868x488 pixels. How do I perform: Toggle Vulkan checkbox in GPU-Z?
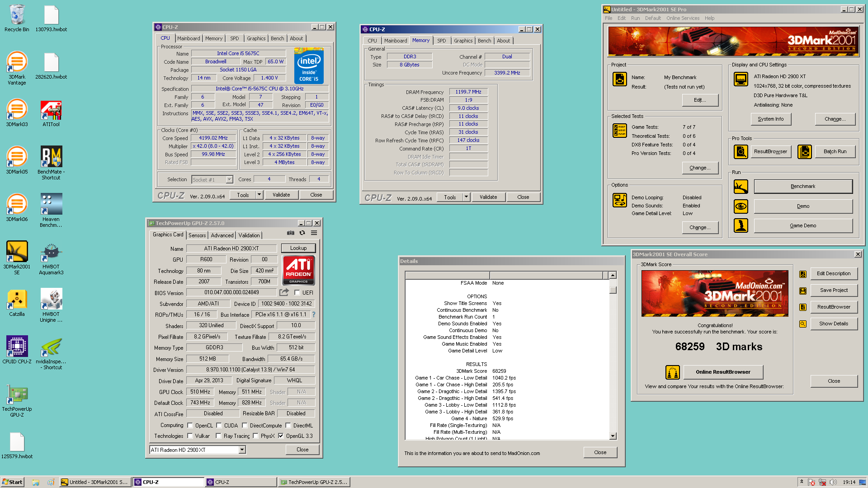click(190, 436)
